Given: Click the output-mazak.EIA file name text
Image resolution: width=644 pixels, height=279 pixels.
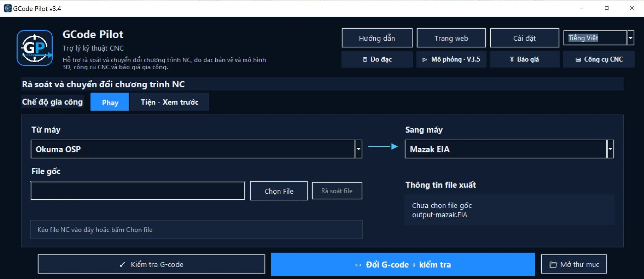Looking at the screenshot, I should coord(439,215).
